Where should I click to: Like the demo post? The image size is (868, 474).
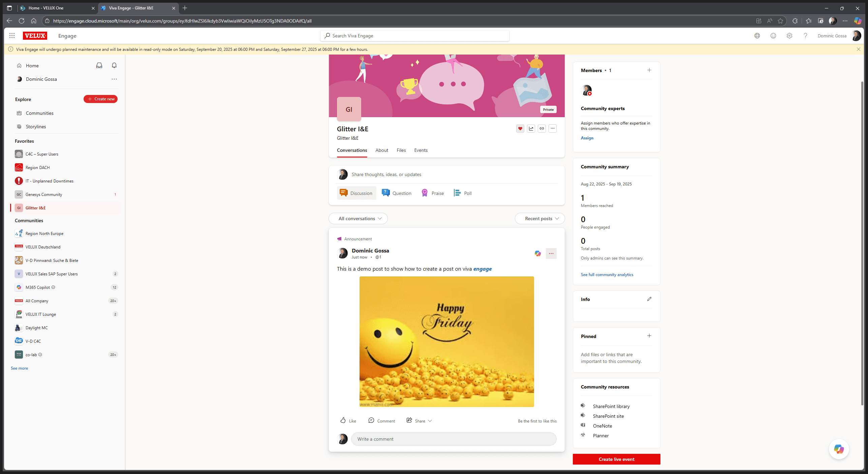[x=348, y=421]
